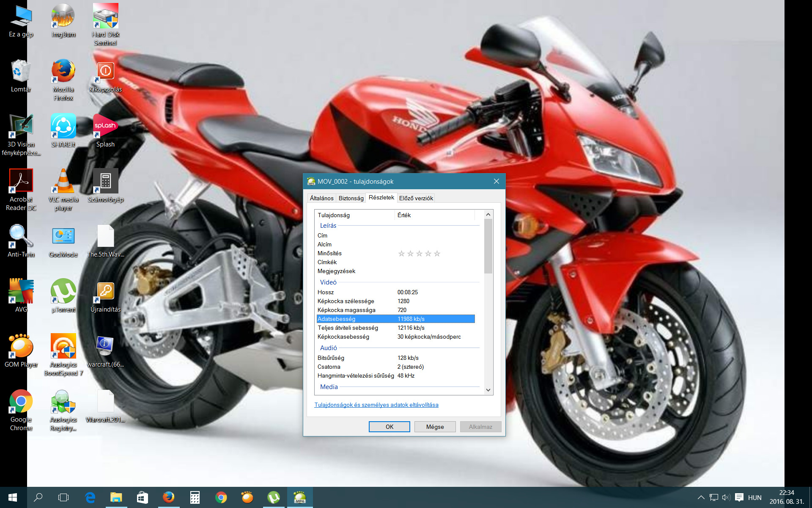Screen dimensions: 812x508
Task: Click Tulajdonságok és személyes adatok eltávolítása link
Action: [376, 405]
